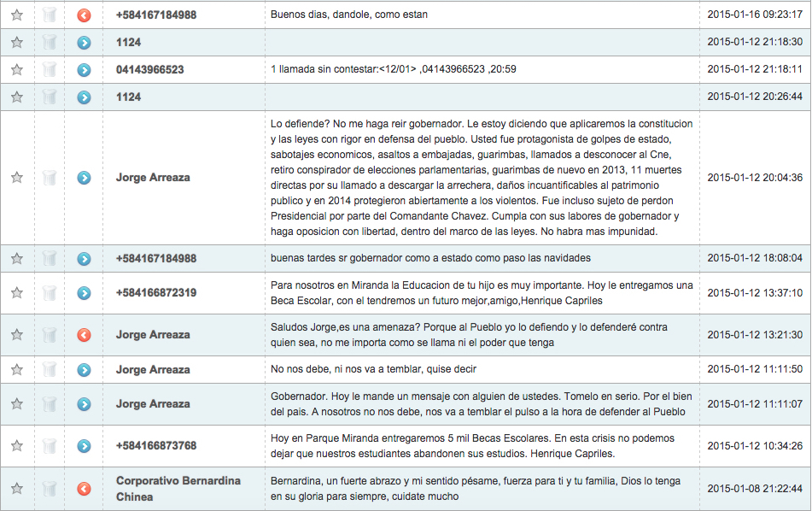Trash the 1124 message from 21:18:30
812x511 pixels.
[50, 43]
